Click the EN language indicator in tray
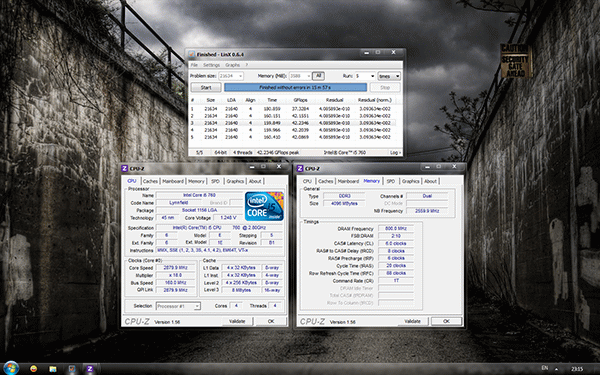This screenshot has width=600, height=375. [x=545, y=368]
